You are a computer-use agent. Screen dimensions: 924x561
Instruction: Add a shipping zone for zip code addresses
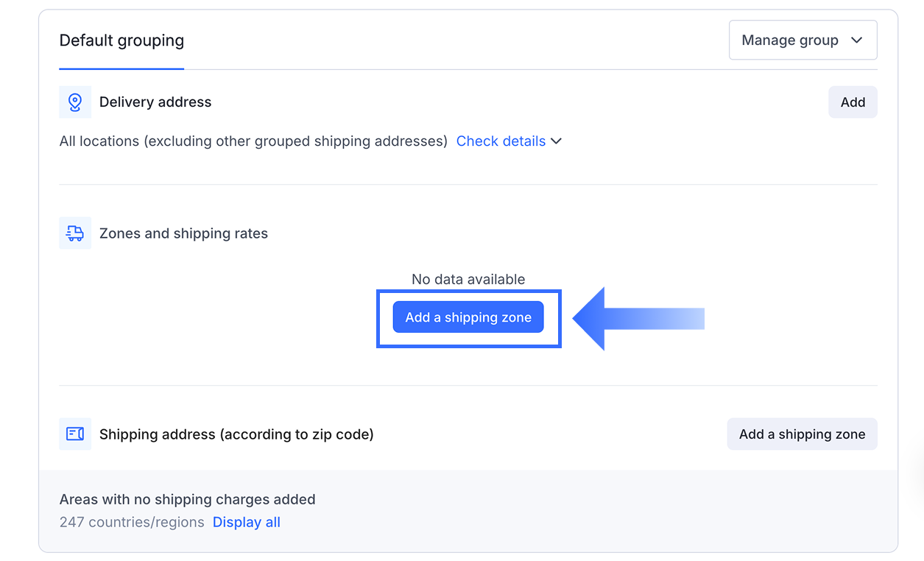(x=802, y=434)
